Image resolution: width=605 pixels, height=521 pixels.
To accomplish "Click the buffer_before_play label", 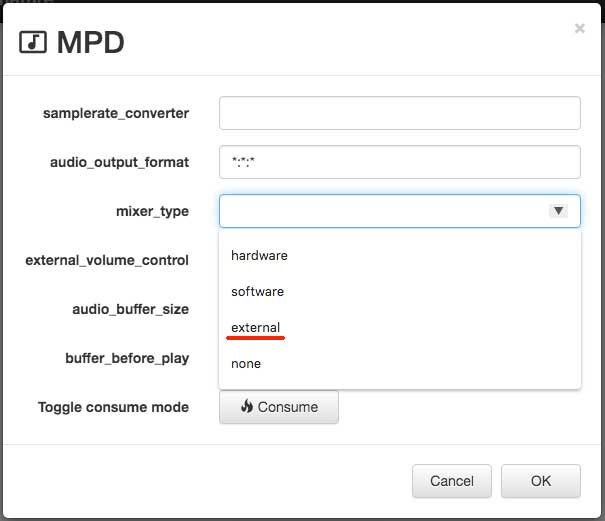I will 127,359.
